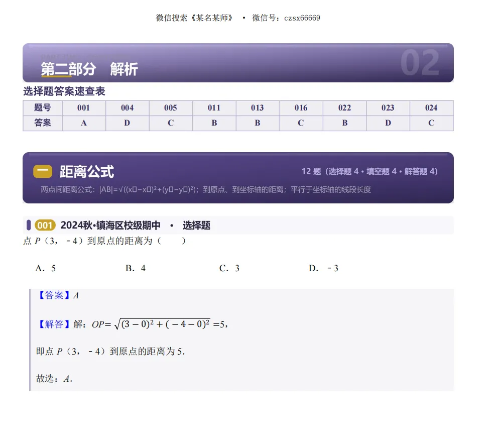Select answer cell C under 024

pos(431,123)
